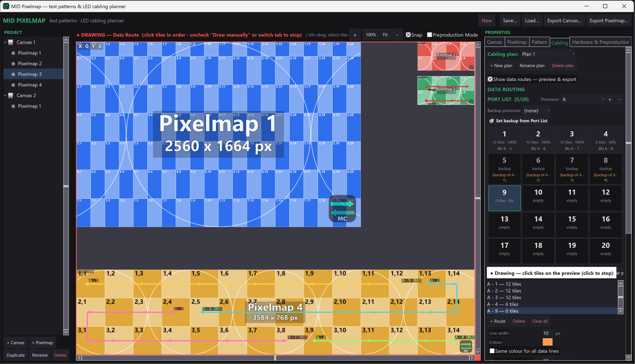Stop drawing via the Drawing toggle button
Screen dimensions: 635x364
[551, 273]
